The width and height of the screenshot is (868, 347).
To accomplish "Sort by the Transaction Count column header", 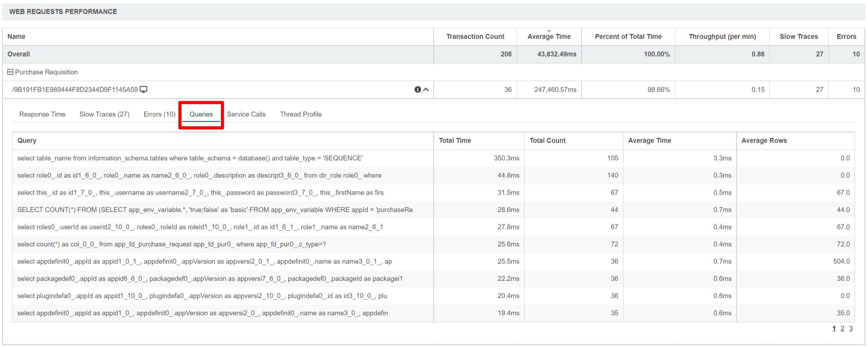I will 475,37.
